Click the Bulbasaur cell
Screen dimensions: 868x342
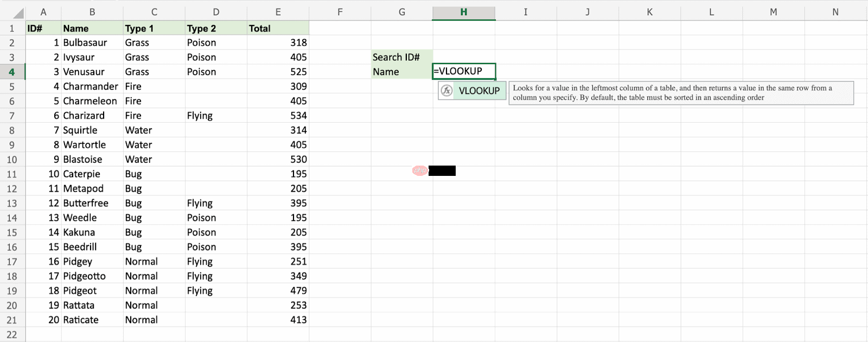coord(92,42)
